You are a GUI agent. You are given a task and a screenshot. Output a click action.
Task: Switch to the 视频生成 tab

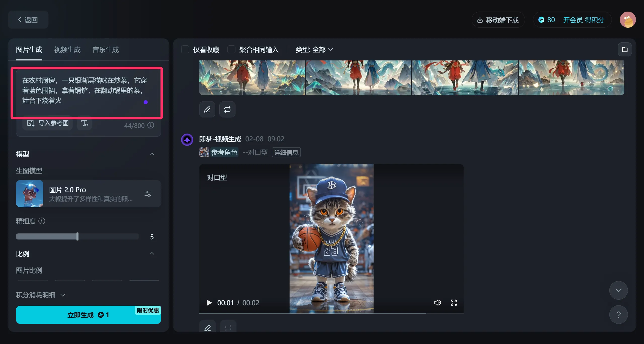point(67,50)
